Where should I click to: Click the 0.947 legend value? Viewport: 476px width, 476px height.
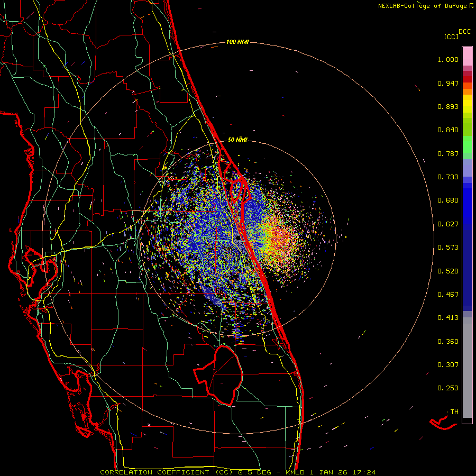[x=448, y=83]
